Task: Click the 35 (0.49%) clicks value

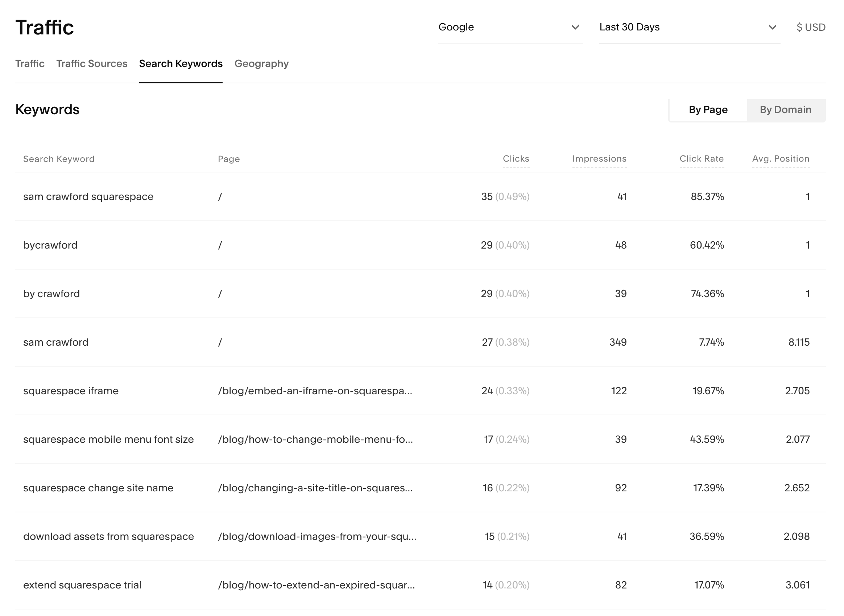Action: point(505,197)
